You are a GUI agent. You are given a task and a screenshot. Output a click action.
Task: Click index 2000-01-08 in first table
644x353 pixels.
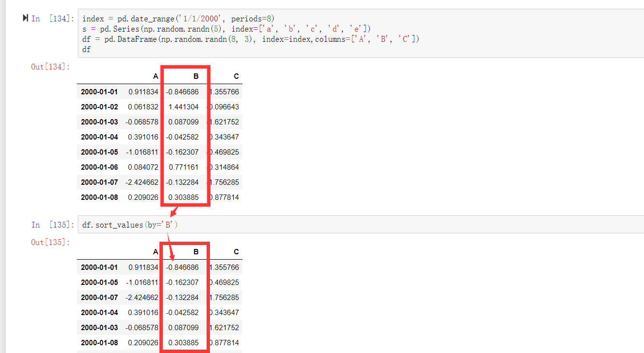point(99,197)
